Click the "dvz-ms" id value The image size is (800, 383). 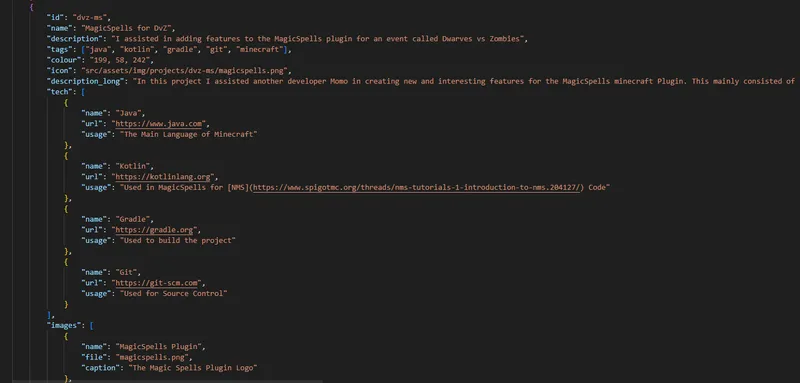pos(90,17)
